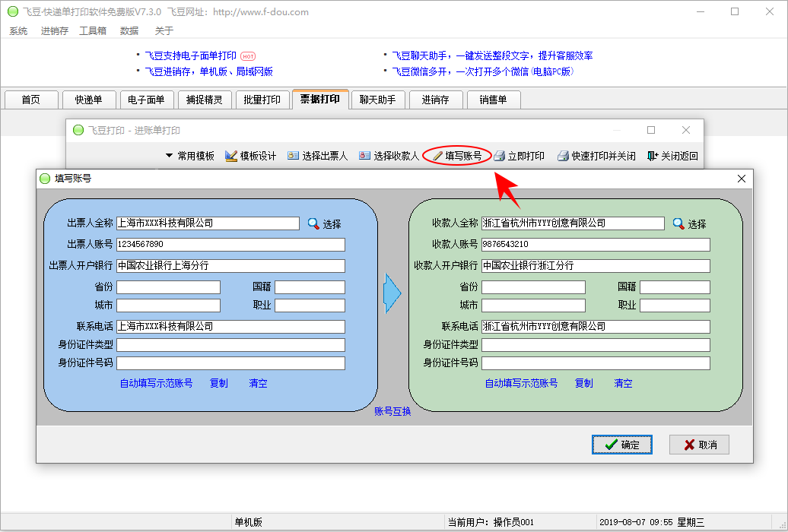Click the 立即打印 printer icon
The image size is (788, 532).
[x=499, y=156]
